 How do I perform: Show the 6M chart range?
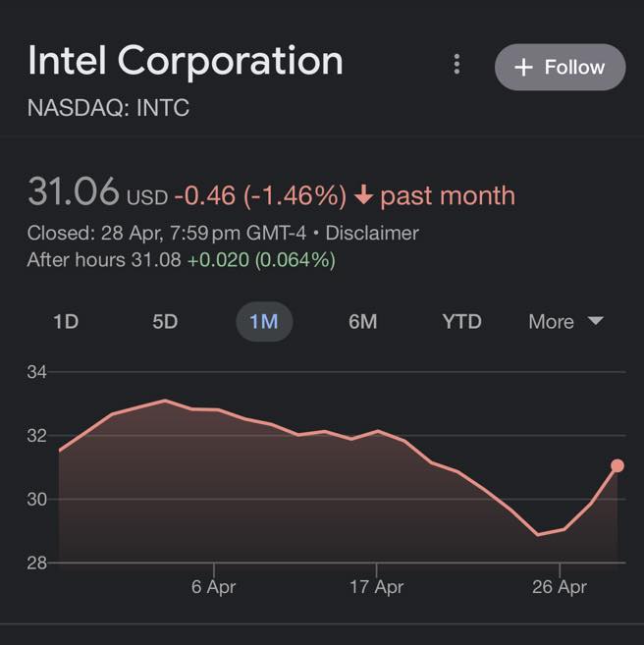coord(362,321)
